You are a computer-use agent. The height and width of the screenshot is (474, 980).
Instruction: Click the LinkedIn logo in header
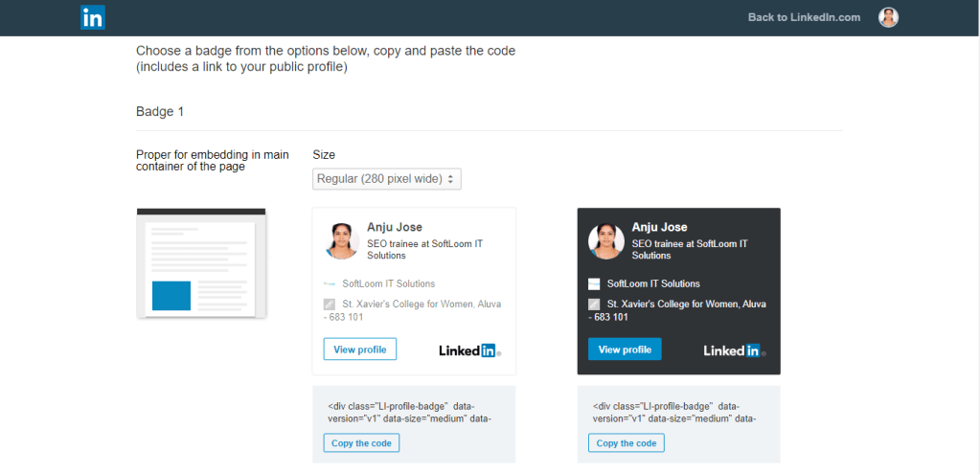click(x=93, y=17)
